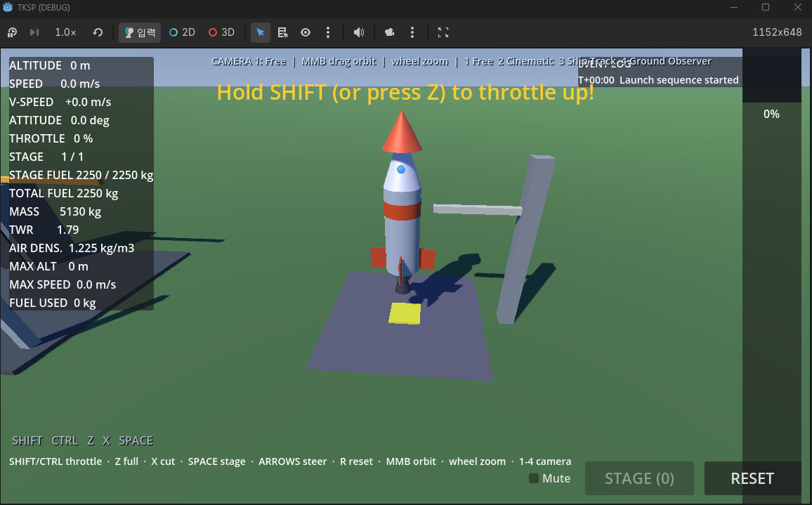
Task: Click the MASS 5130 kg readout
Action: pos(55,211)
